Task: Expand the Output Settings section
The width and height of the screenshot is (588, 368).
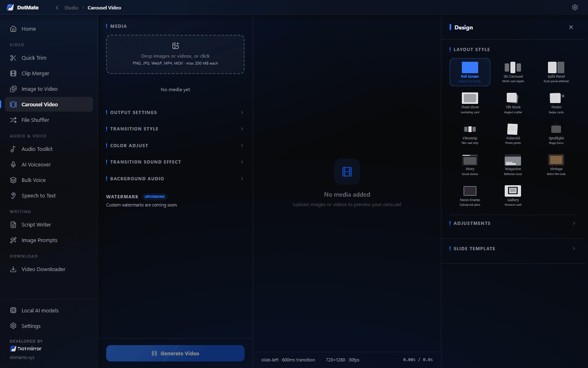Action: (x=175, y=112)
